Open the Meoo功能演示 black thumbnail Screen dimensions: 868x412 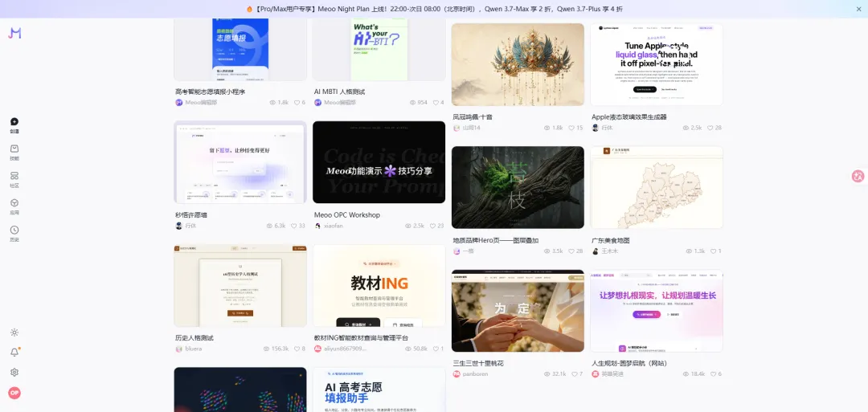tap(379, 162)
